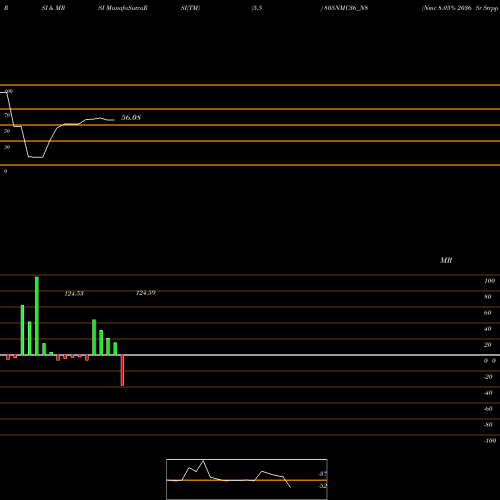Image resolution: width=500 pixels, height=500 pixels.
Task: Click the 'SI MunafaSutraR' header text
Action: [123, 8]
